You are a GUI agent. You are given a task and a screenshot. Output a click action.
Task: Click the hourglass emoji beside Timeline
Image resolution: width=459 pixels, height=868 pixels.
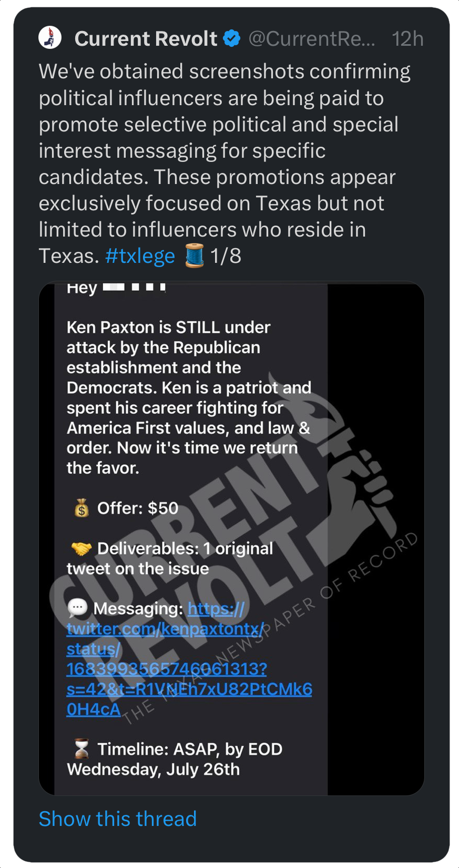81,749
